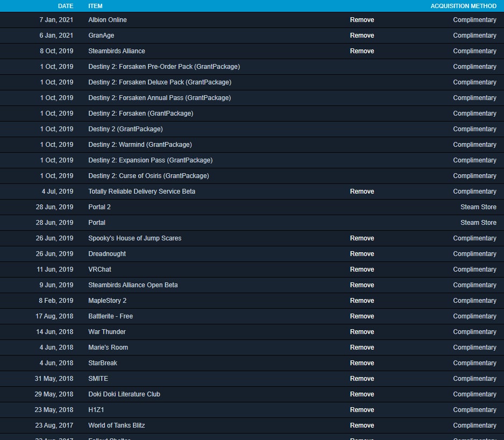Click the date 7 Jan, 2021
Image resolution: width=504 pixels, height=440 pixels.
(x=56, y=20)
